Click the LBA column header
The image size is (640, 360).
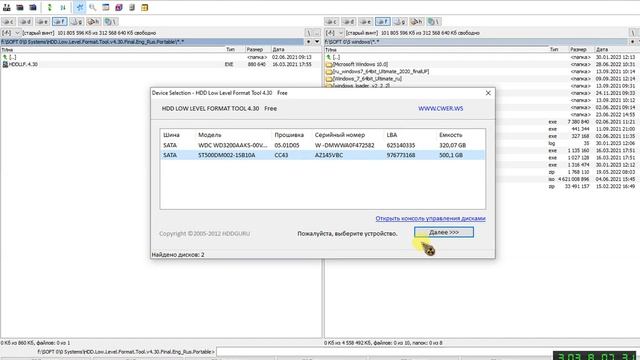click(x=392, y=135)
